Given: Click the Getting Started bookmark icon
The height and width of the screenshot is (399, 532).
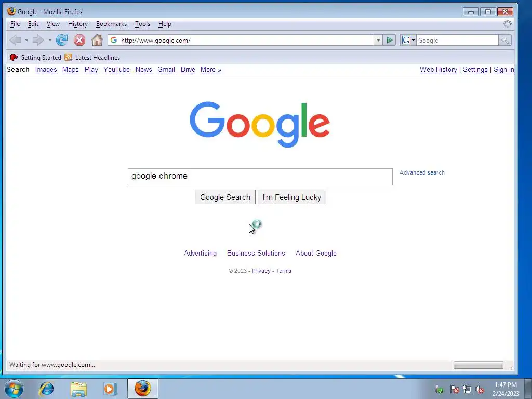Looking at the screenshot, I should 13,57.
